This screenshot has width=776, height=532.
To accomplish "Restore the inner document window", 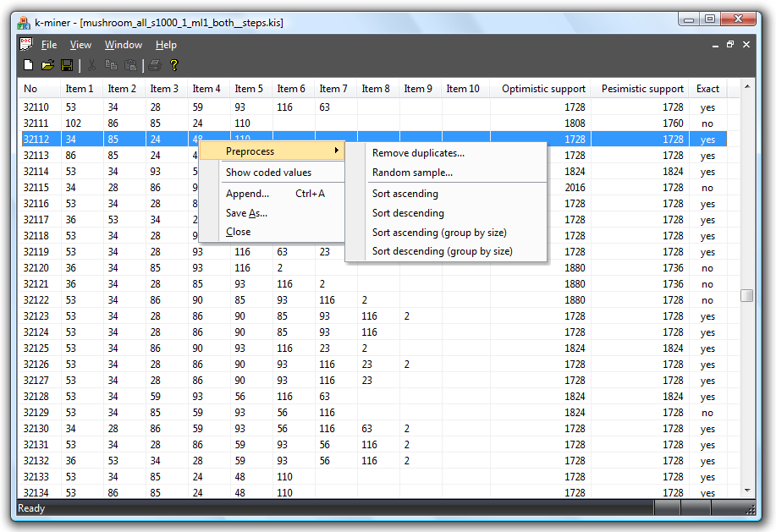I will [x=730, y=45].
